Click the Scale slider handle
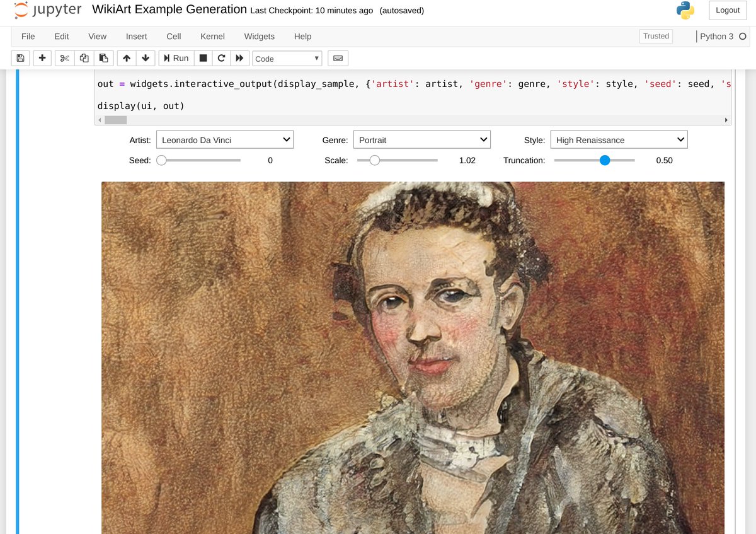Image resolution: width=756 pixels, height=534 pixels. pos(375,160)
